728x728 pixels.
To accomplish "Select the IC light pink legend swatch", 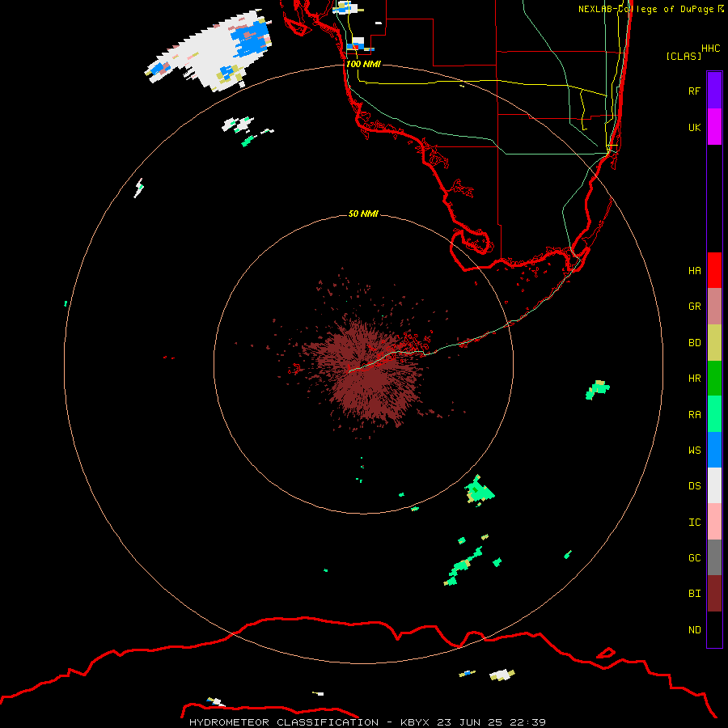I will 714,522.
